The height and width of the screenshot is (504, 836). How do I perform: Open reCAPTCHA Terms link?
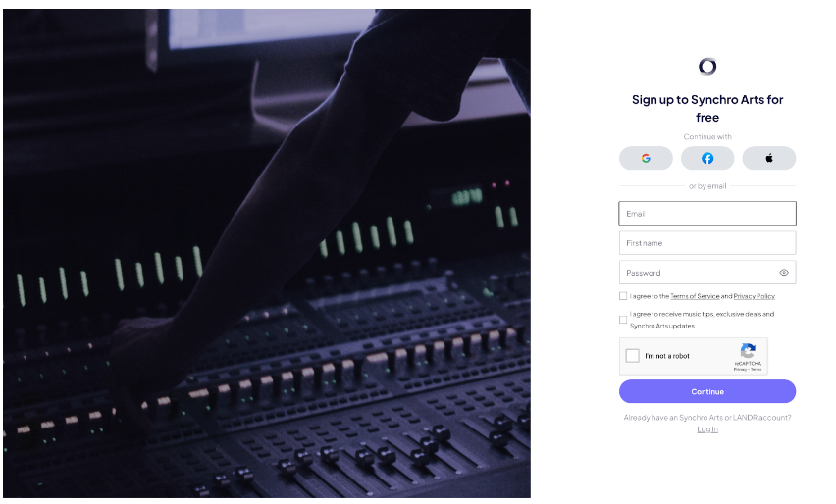click(756, 370)
